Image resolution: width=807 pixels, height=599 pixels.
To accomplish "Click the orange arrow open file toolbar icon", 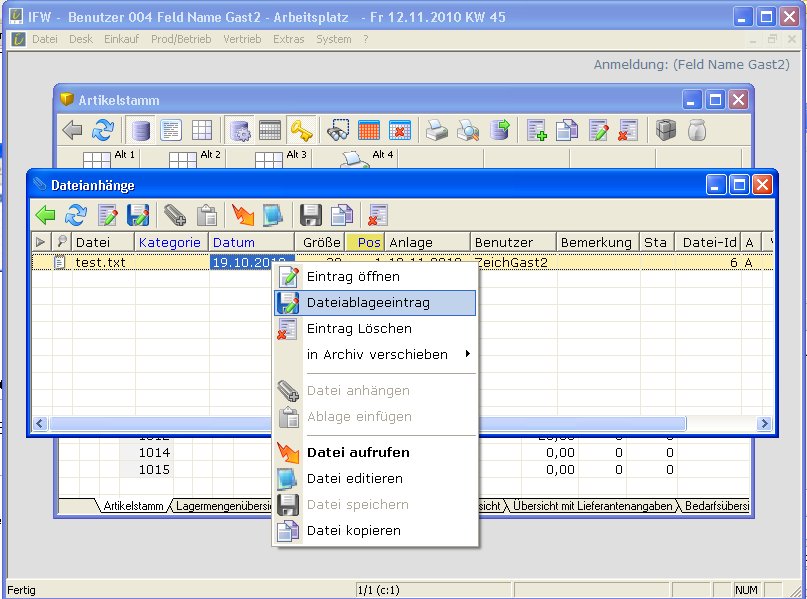I will tap(243, 215).
